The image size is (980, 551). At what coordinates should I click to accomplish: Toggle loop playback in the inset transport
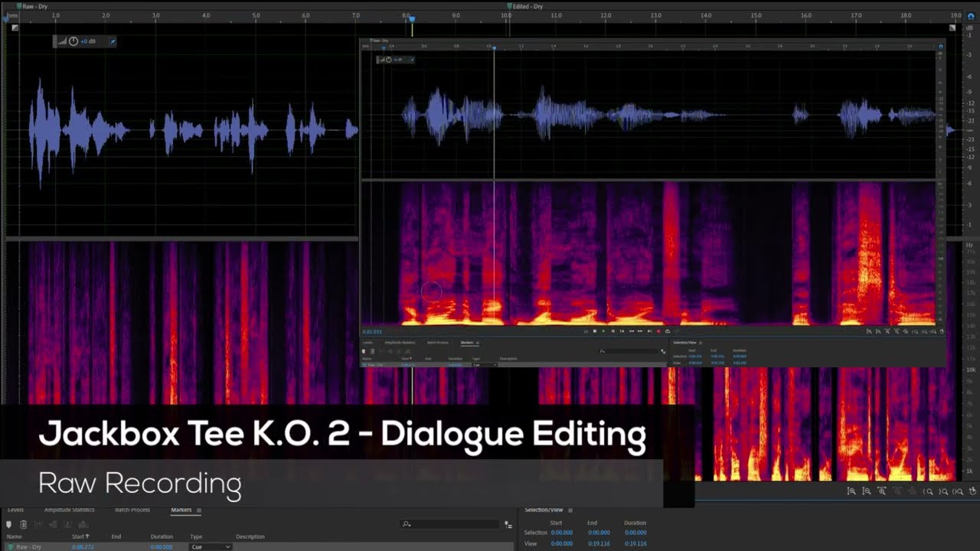pos(667,331)
